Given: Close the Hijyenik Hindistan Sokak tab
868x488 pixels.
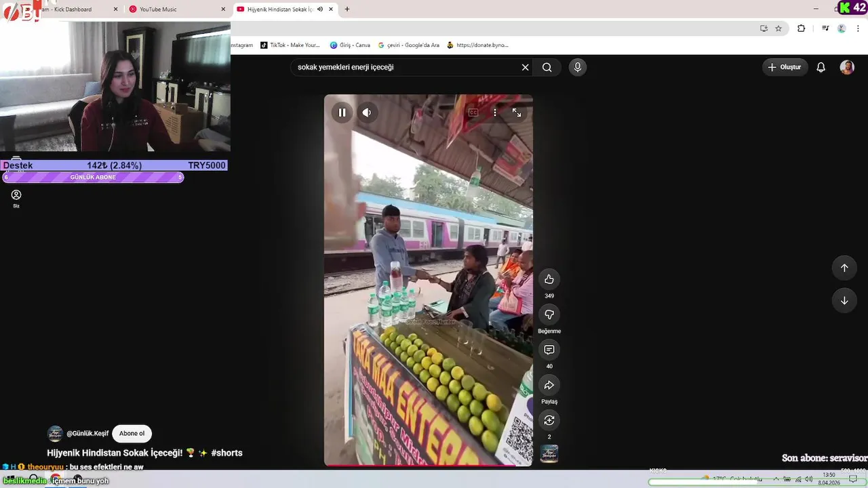Looking at the screenshot, I should [331, 9].
